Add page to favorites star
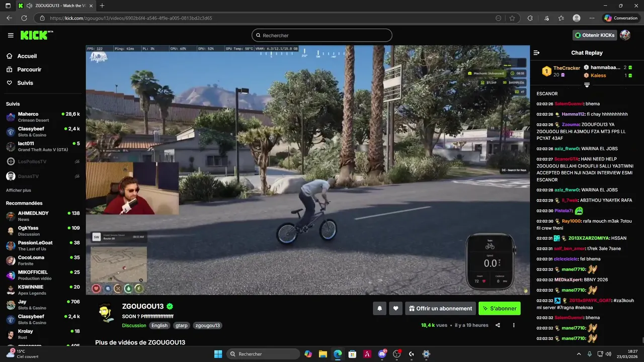This screenshot has height=362, width=644. tap(512, 18)
